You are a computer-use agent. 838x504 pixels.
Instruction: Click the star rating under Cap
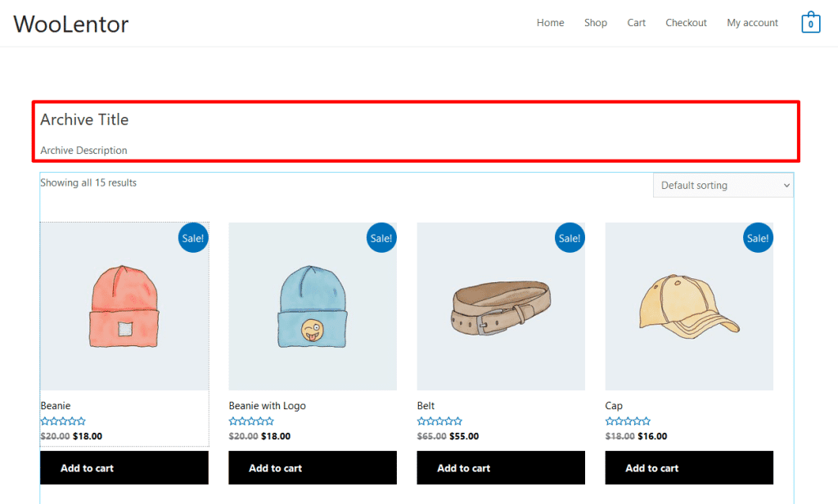628,421
